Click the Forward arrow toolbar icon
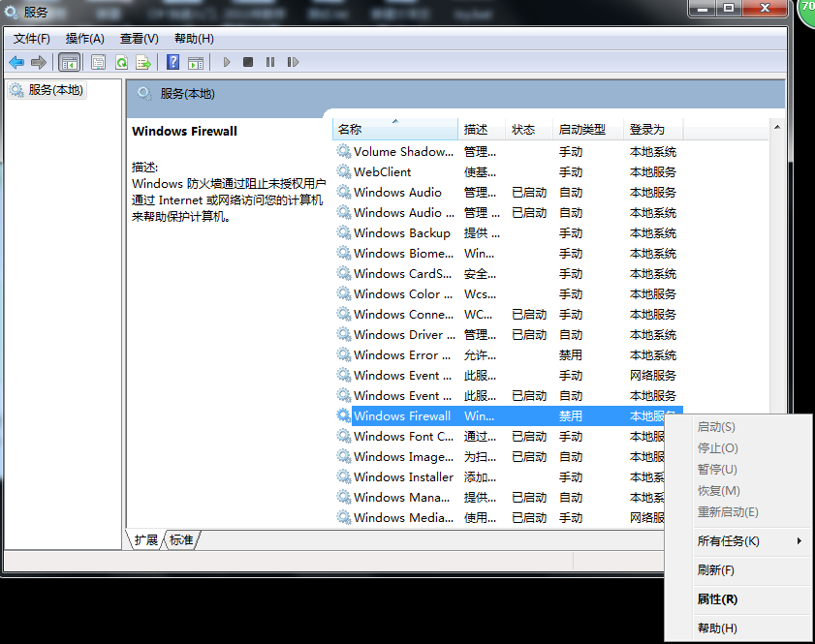This screenshot has width=815, height=644. pyautogui.click(x=39, y=62)
